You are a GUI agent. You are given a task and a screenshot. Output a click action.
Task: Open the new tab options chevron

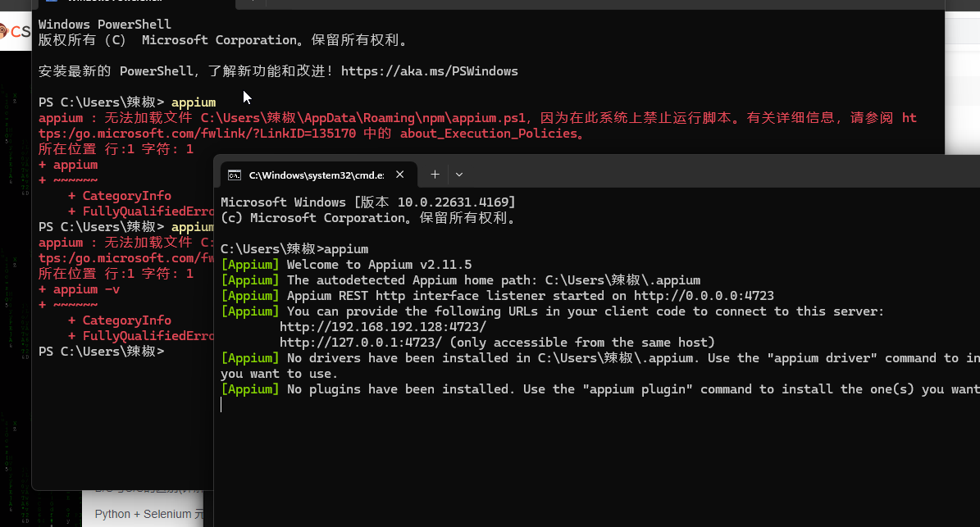click(x=459, y=174)
